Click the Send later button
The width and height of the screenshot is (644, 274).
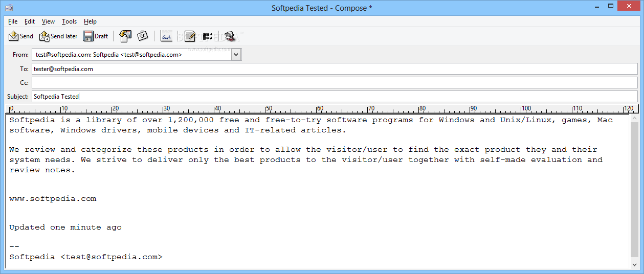pyautogui.click(x=58, y=36)
